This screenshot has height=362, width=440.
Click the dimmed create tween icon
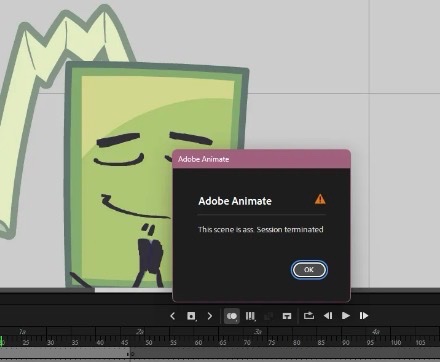pyautogui.click(x=268, y=316)
